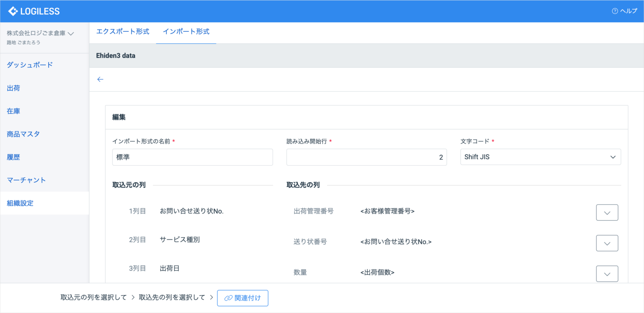Open the 文字コード Shift JIS dropdown
644x313 pixels.
[540, 157]
